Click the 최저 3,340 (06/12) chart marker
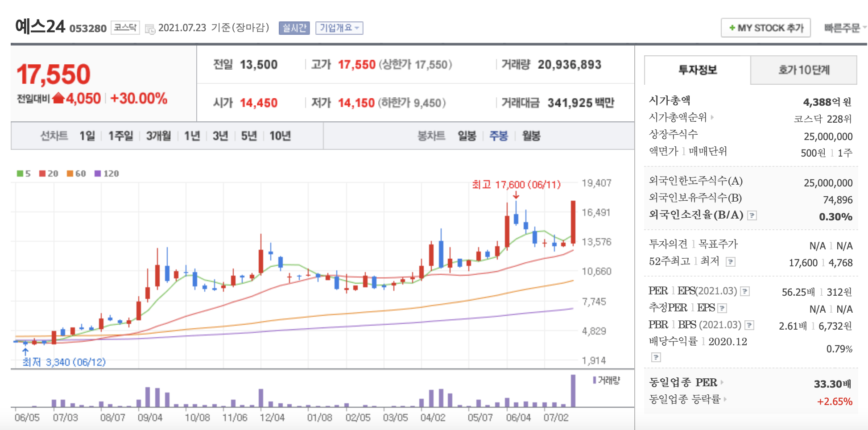This screenshot has width=868, height=430. [64, 362]
